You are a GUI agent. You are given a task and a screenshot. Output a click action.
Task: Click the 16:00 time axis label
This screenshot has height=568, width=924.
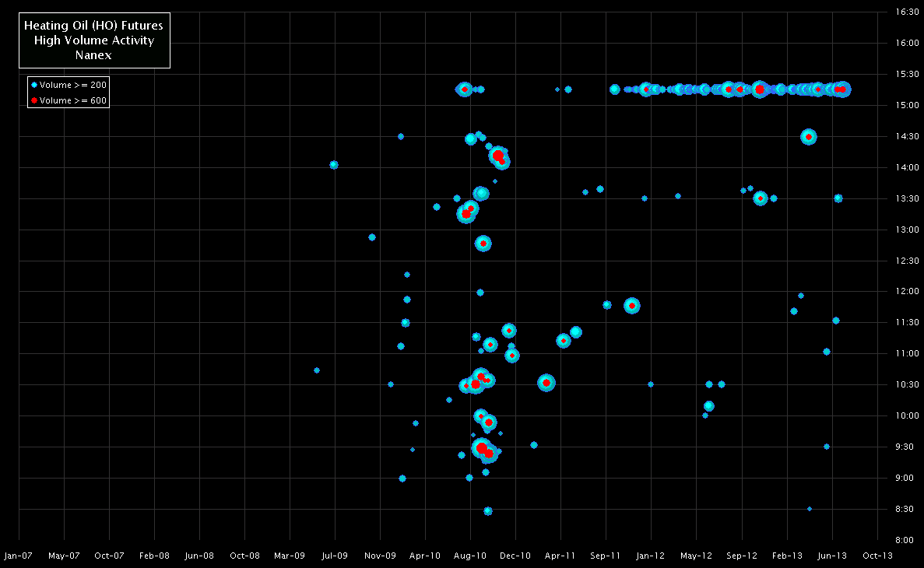pos(907,43)
